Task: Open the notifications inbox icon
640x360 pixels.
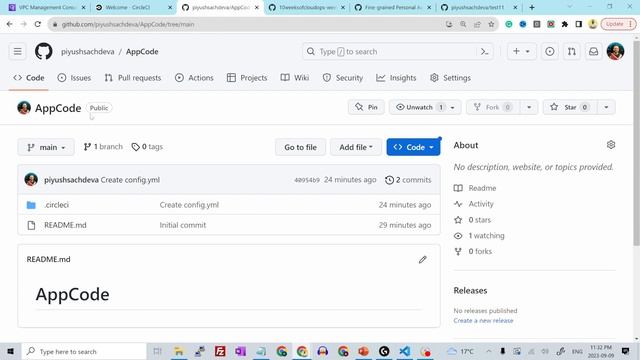Action: (593, 51)
